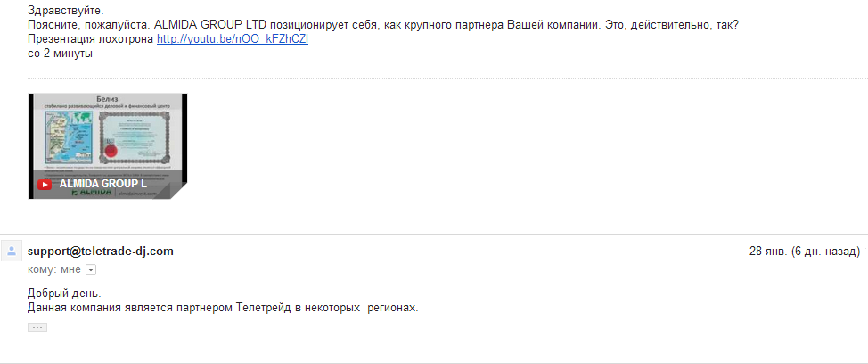Click the "Белиз" heading in the video preview
Screen dimensions: 868x364
click(x=107, y=98)
